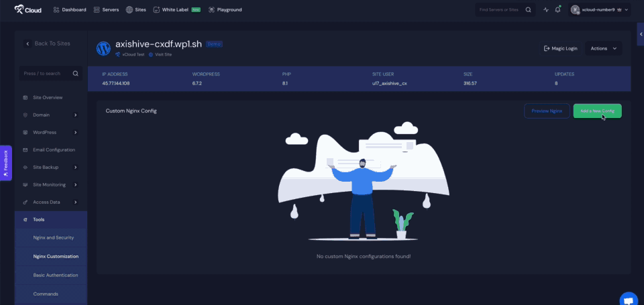Click the Sites globe icon
This screenshot has width=644, height=305.
pos(129,9)
